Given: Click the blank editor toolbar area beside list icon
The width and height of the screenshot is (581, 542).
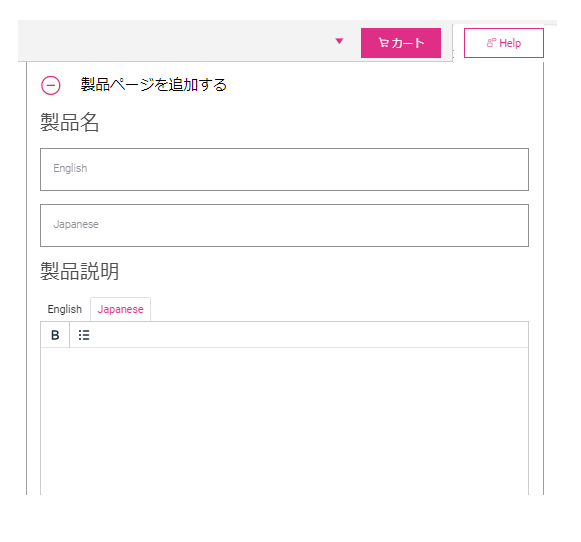Looking at the screenshot, I should pos(313,335).
